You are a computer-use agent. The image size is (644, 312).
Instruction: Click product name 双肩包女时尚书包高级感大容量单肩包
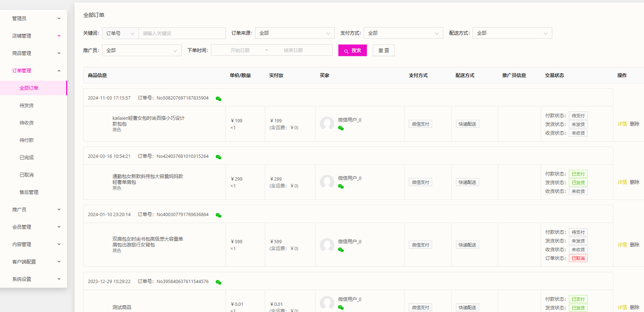(x=148, y=242)
